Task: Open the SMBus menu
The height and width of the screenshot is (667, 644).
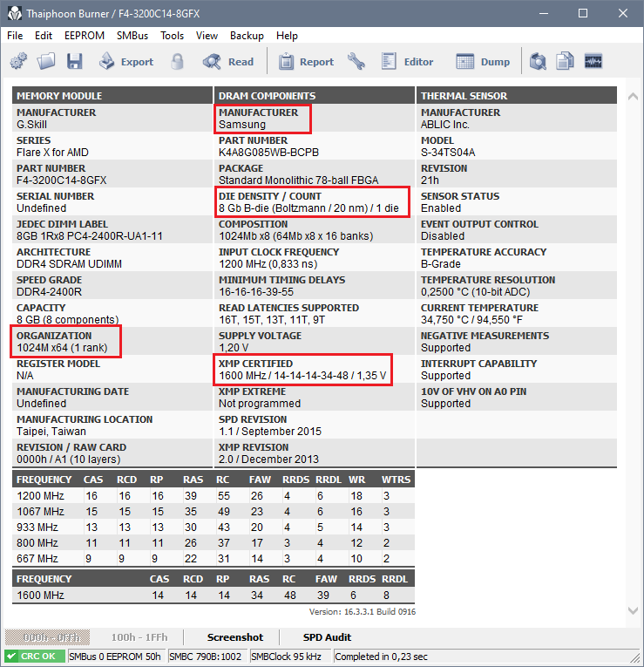Action: click(x=132, y=36)
